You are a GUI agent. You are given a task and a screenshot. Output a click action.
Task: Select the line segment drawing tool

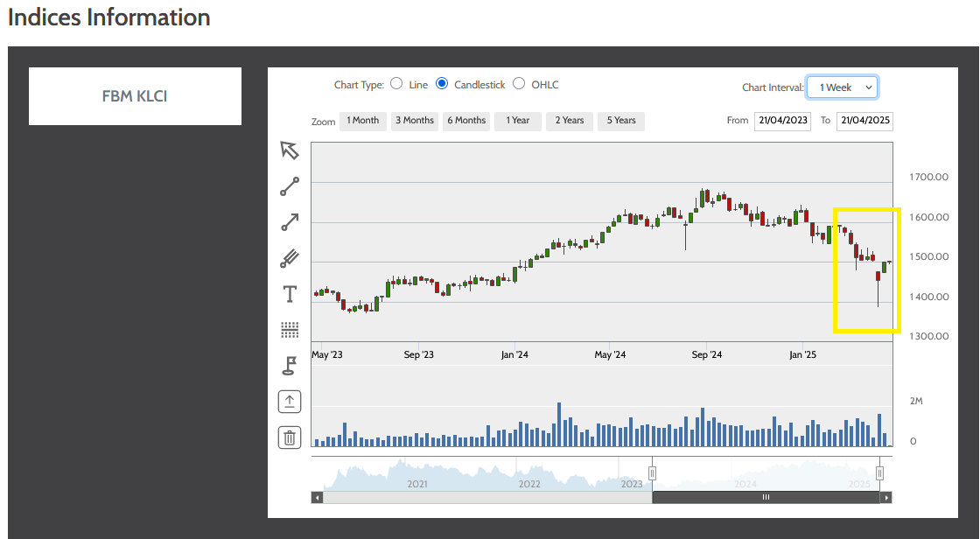pos(290,186)
